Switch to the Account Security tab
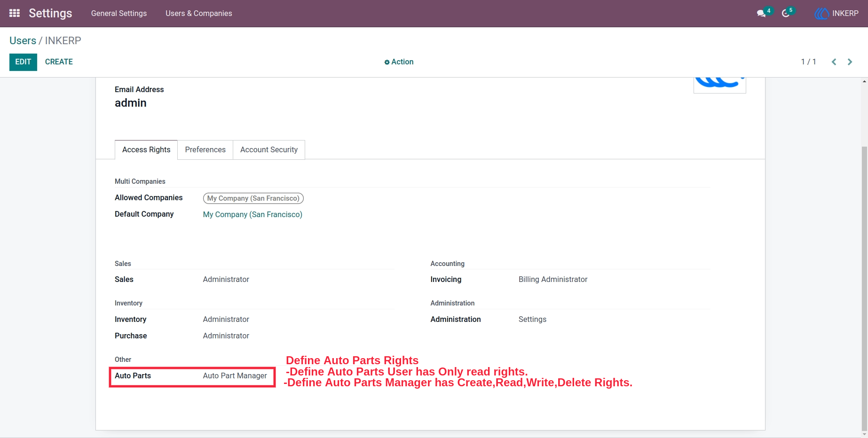This screenshot has width=868, height=438. click(x=269, y=149)
